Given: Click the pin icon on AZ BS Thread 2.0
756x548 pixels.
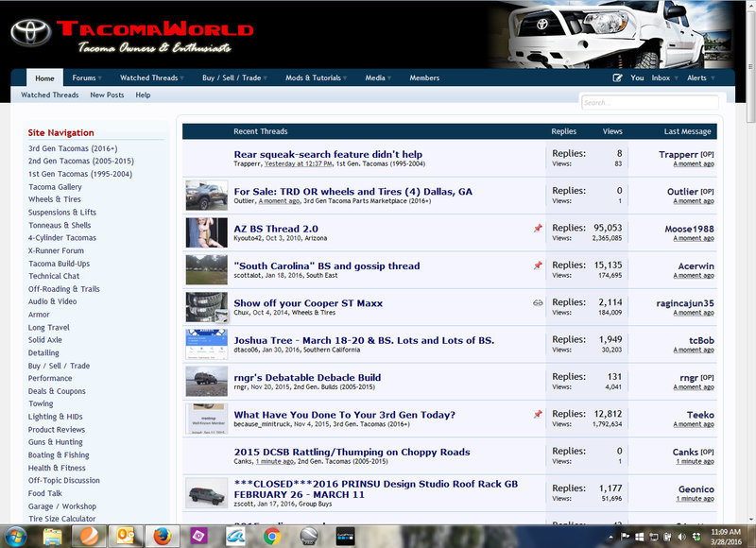Looking at the screenshot, I should 538,229.
